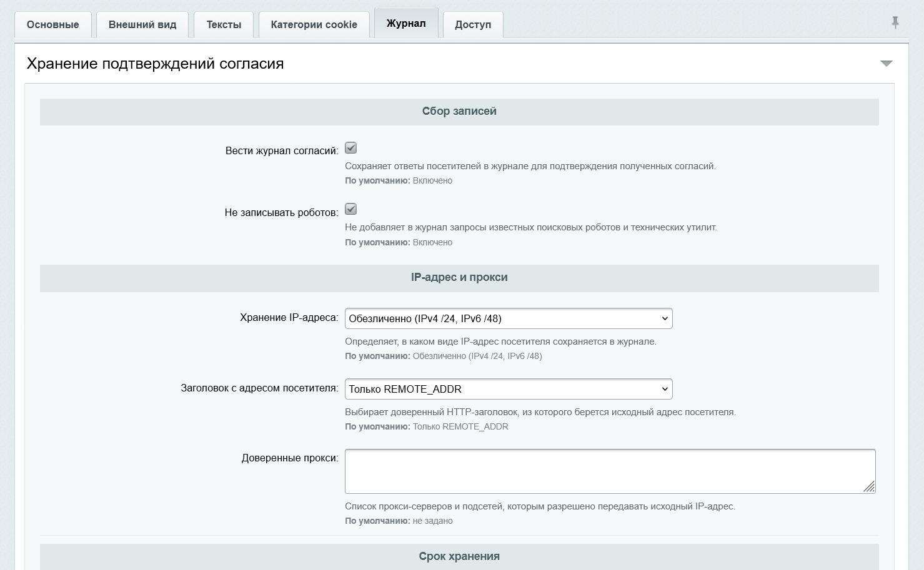Open the Заголовок с адресом посетителя dropdown
This screenshot has height=570, width=924.
pyautogui.click(x=509, y=389)
